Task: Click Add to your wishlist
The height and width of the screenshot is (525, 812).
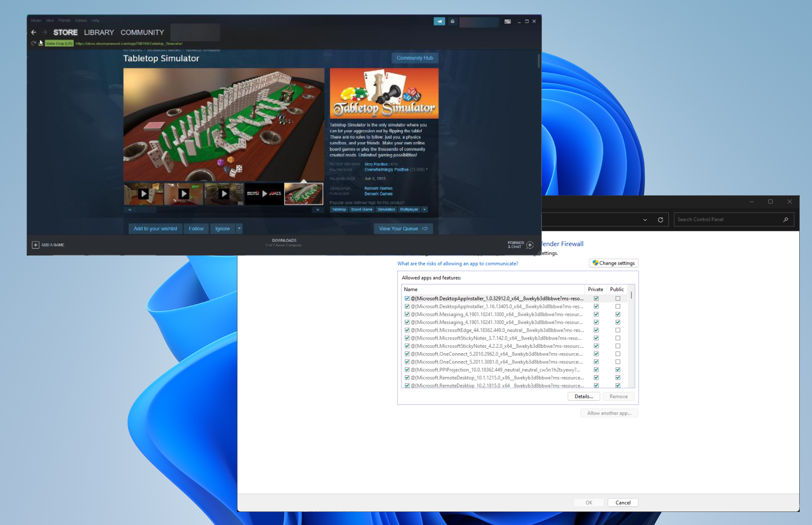Action: [155, 228]
